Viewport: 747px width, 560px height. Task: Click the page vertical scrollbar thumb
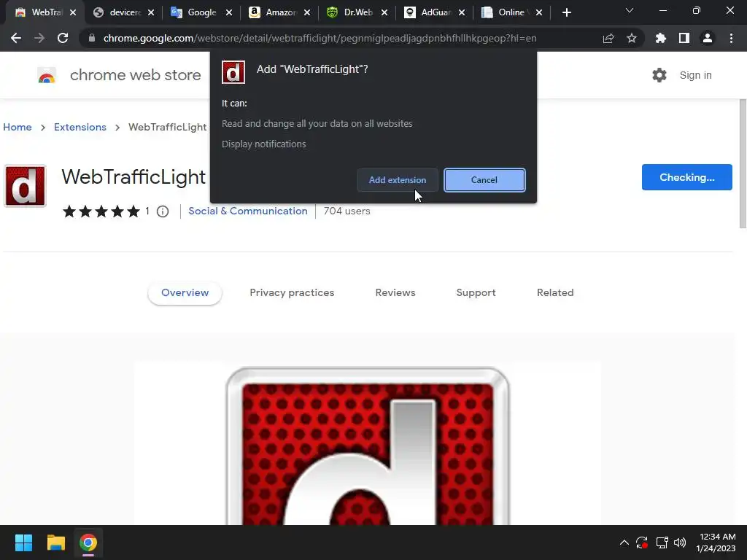(742, 163)
